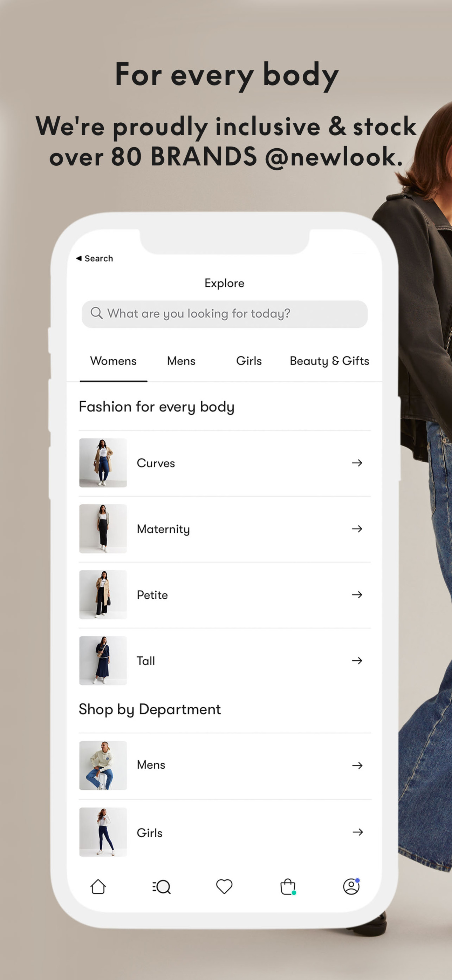Tap the Home icon in bottom navigation
This screenshot has width=452, height=980.
[98, 886]
